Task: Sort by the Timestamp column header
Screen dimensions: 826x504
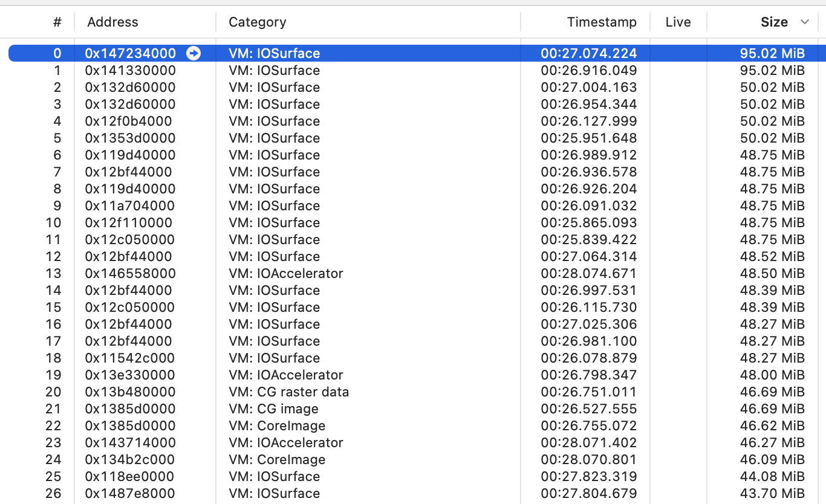Action: point(601,22)
